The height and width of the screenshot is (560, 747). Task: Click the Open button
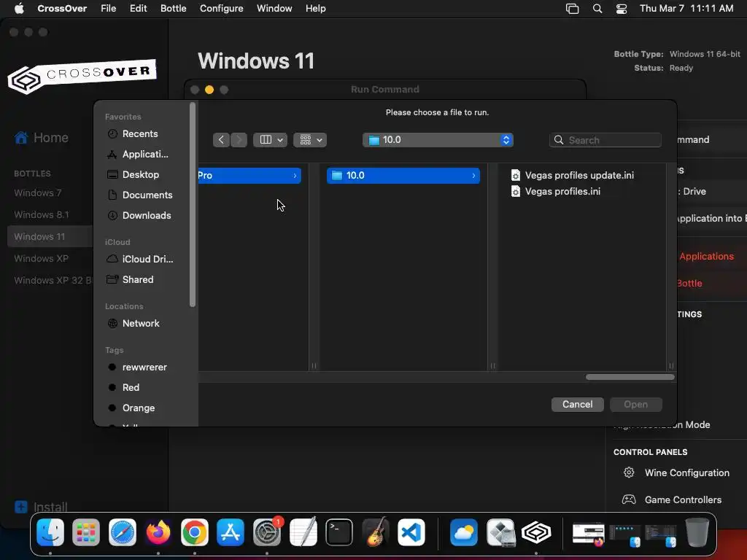(635, 404)
